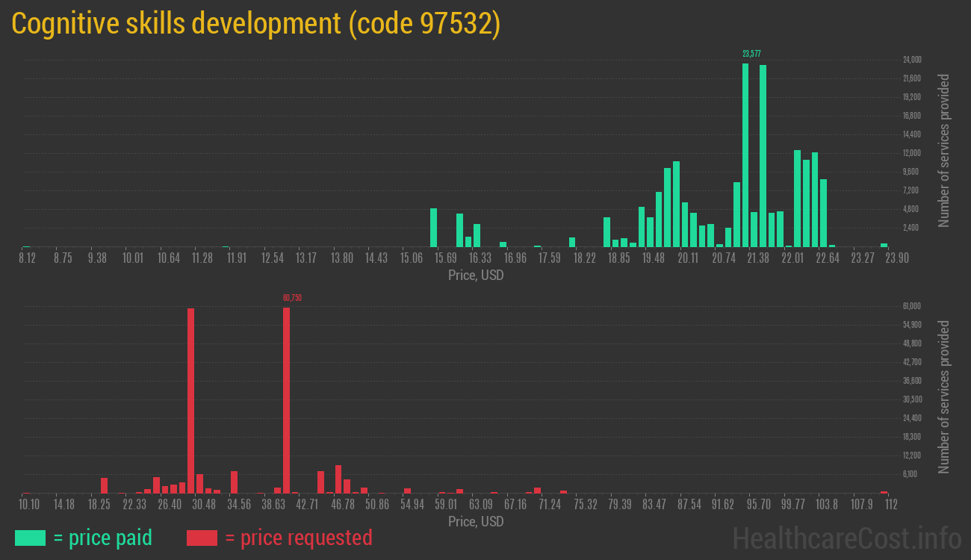Select the upper 'Number of services provided' axis title
The image size is (971, 560).
coord(944,150)
